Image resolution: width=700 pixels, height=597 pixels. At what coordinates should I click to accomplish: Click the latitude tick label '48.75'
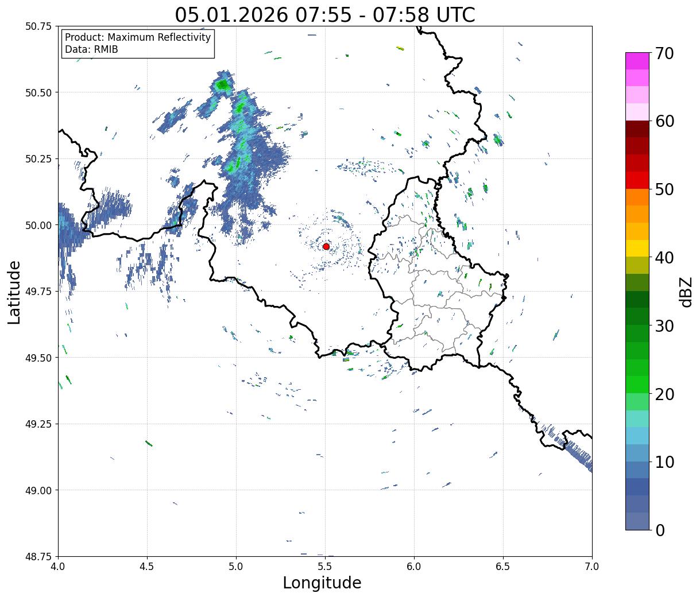38,557
